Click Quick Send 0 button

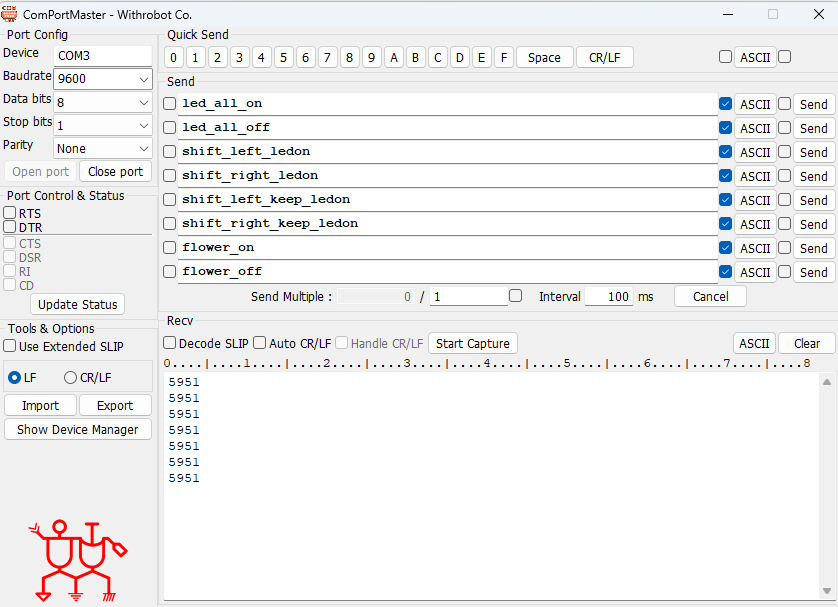tap(174, 58)
